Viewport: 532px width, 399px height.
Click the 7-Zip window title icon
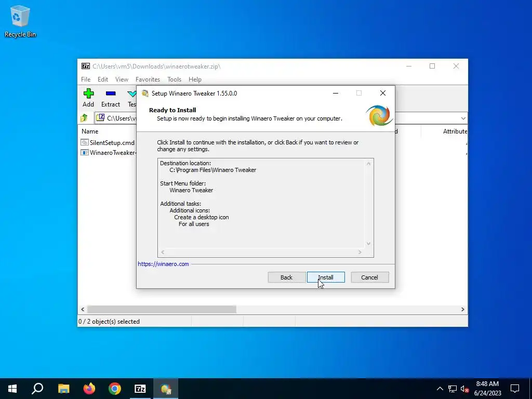point(86,66)
